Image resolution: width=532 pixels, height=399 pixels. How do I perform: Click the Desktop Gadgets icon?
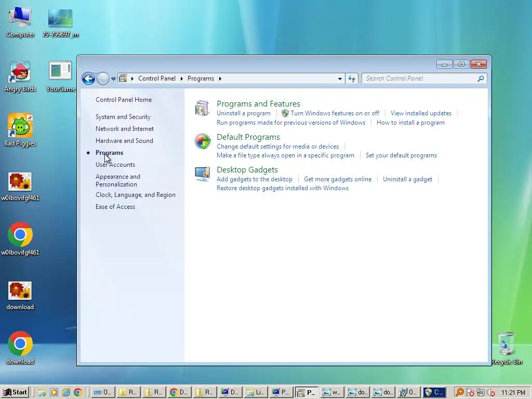(x=202, y=174)
